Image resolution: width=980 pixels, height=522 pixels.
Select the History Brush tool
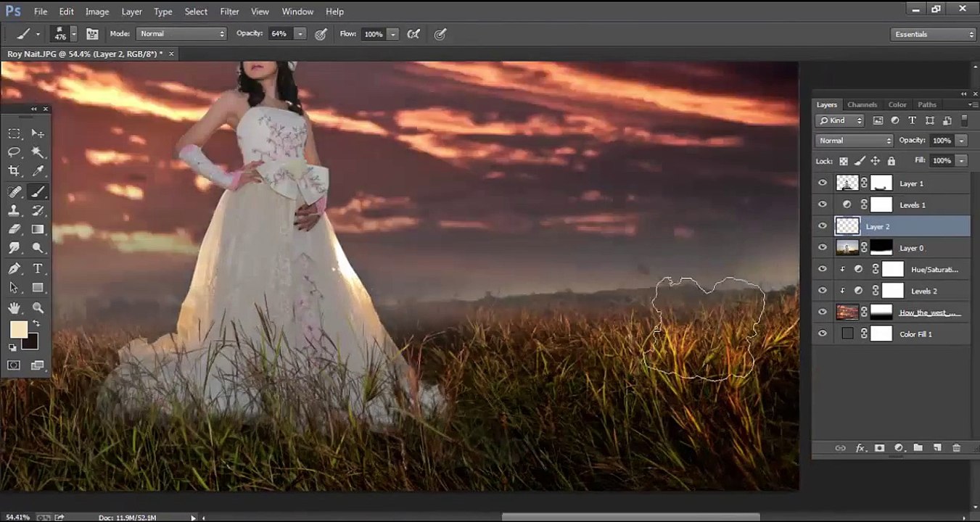click(38, 210)
